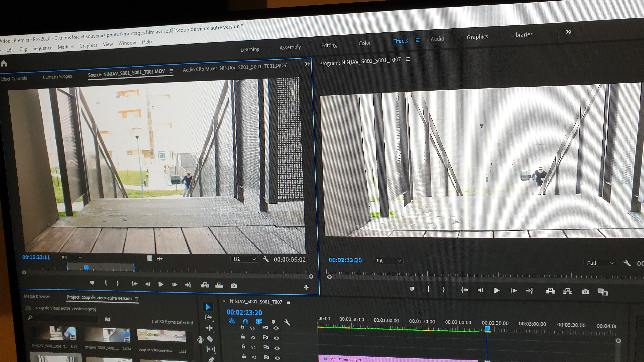
Task: Hide track V5 with eye icon
Action: (x=276, y=338)
